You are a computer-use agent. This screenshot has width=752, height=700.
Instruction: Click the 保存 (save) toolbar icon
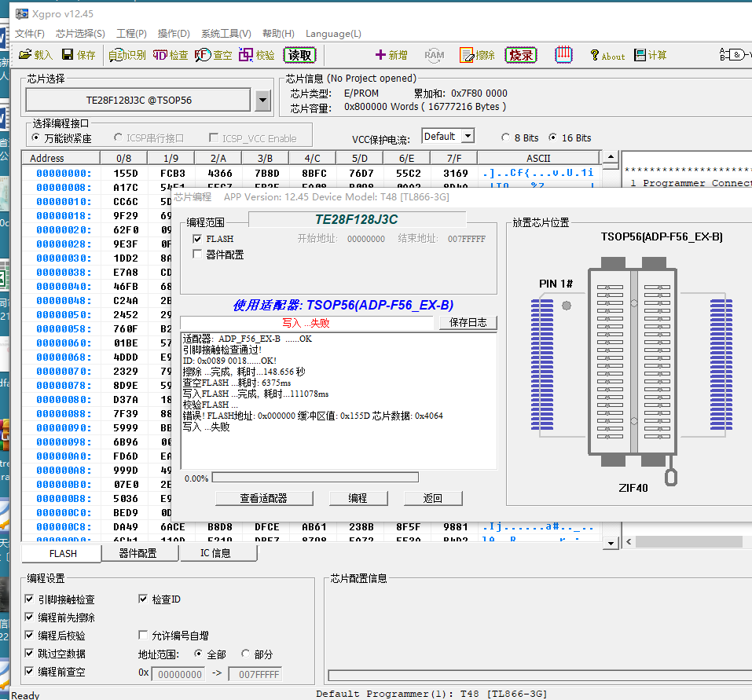[x=79, y=55]
